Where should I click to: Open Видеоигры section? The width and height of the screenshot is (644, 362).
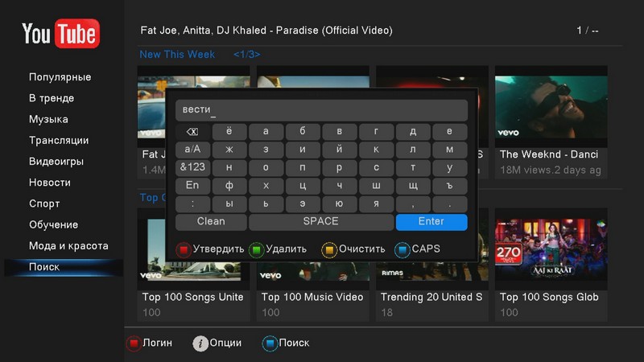(x=56, y=162)
